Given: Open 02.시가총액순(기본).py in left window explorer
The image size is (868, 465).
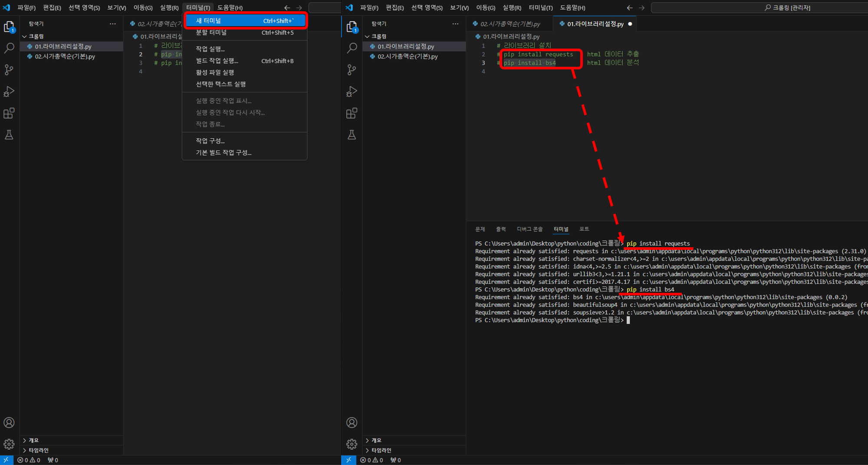Looking at the screenshot, I should click(x=72, y=56).
